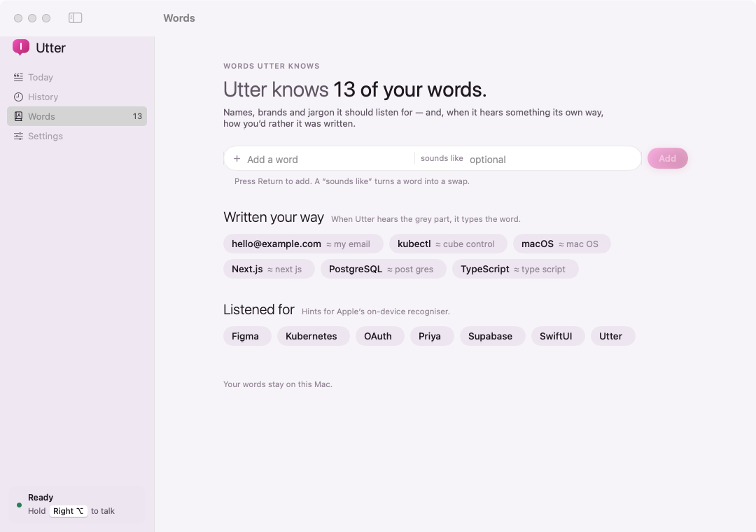
Task: Select the Words sidebar item
Action: pos(77,116)
